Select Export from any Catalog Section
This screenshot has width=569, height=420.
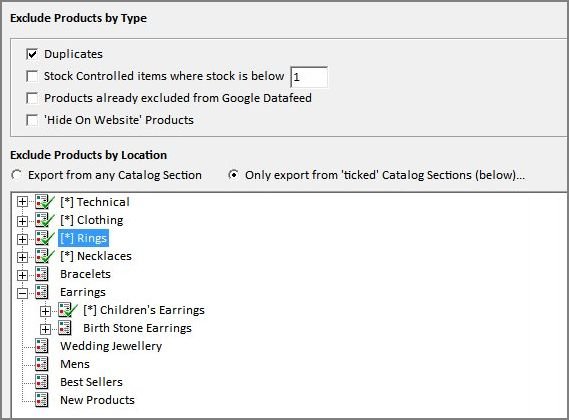pyautogui.click(x=16, y=175)
